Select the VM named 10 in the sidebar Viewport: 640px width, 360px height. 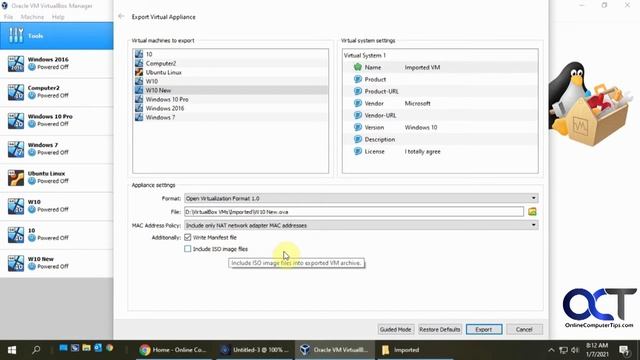coord(56,235)
